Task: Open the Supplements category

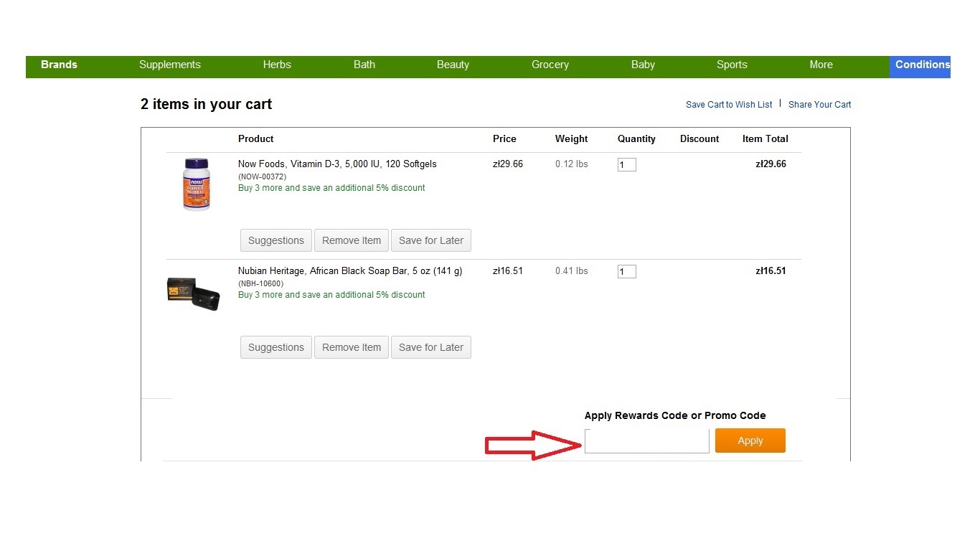Action: [170, 65]
